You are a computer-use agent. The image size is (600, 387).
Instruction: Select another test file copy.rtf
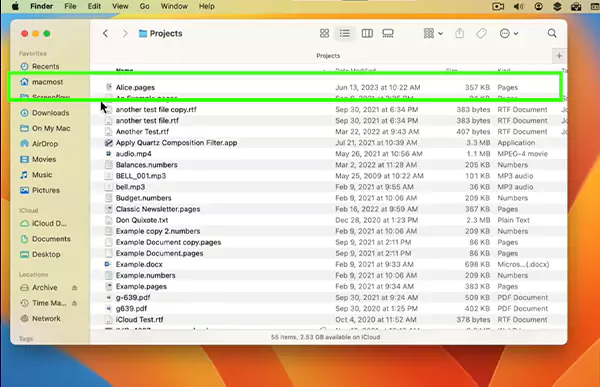(x=328, y=109)
